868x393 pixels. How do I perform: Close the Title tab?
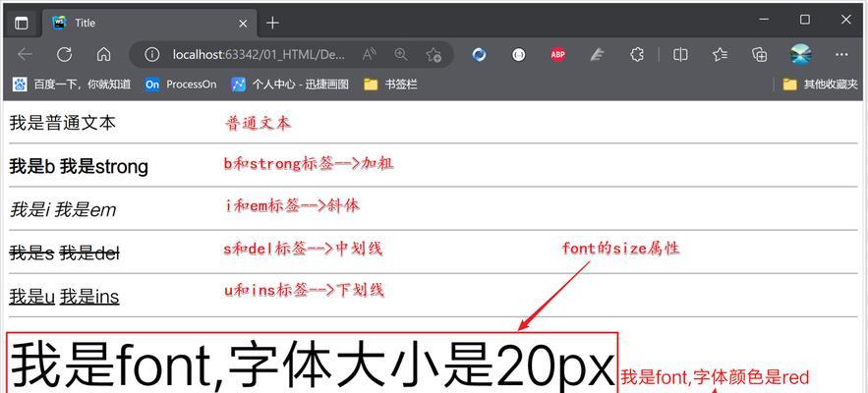coord(243,24)
